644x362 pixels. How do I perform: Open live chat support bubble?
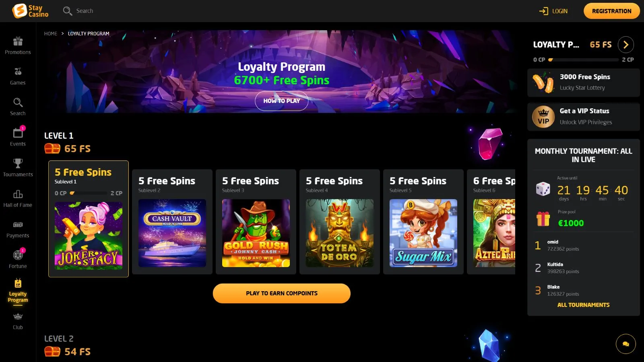(626, 344)
